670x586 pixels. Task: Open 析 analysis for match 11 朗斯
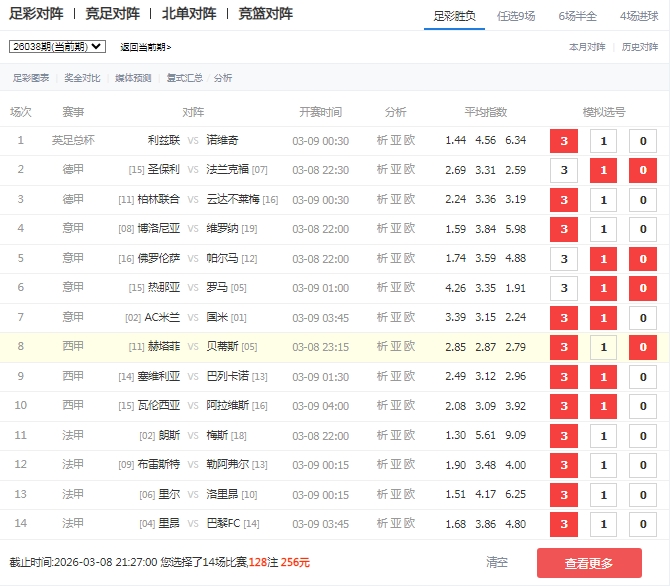382,436
